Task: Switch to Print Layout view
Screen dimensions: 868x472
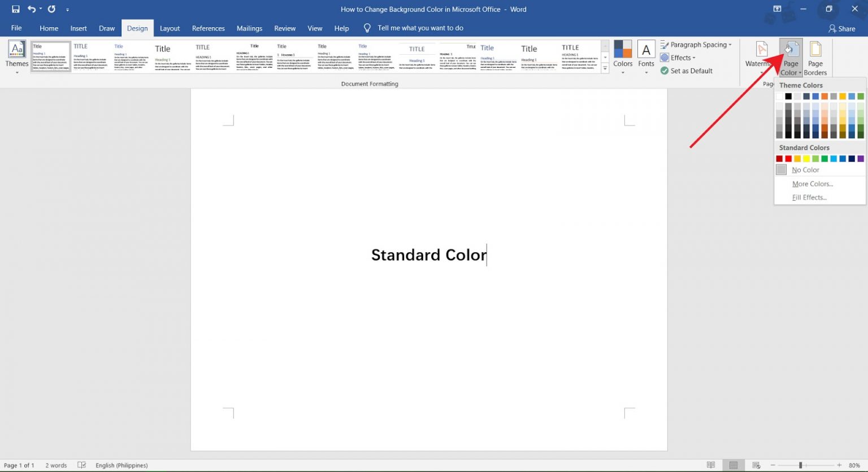Action: [734, 465]
